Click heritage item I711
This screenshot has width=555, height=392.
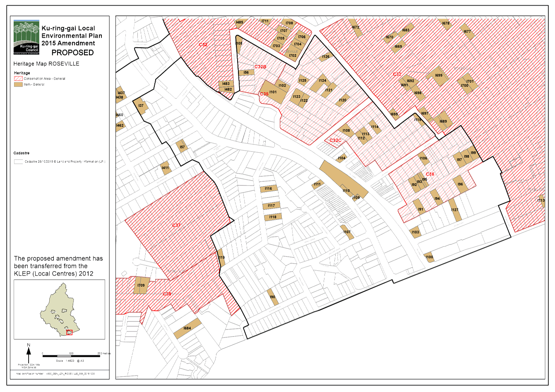(265, 22)
